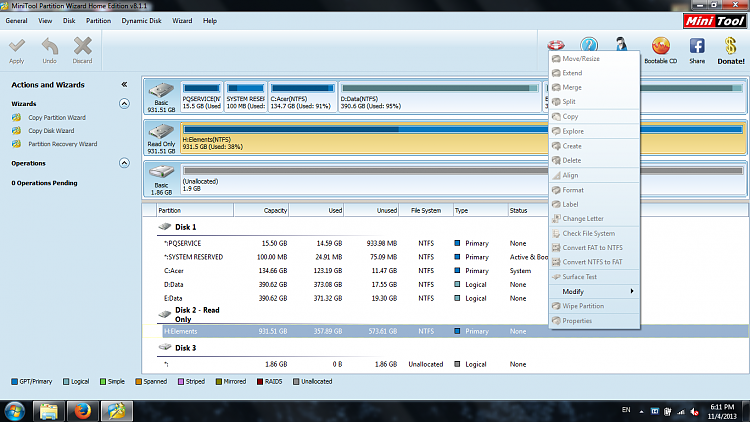The width and height of the screenshot is (750, 422).
Task: Click the Discard X toolbar icon
Action: coord(82,46)
